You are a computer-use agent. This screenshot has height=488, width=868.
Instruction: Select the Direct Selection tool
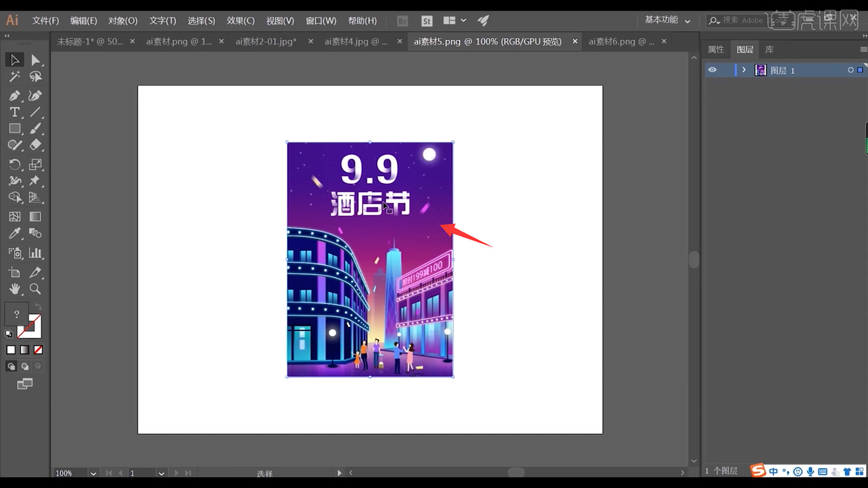pyautogui.click(x=35, y=60)
